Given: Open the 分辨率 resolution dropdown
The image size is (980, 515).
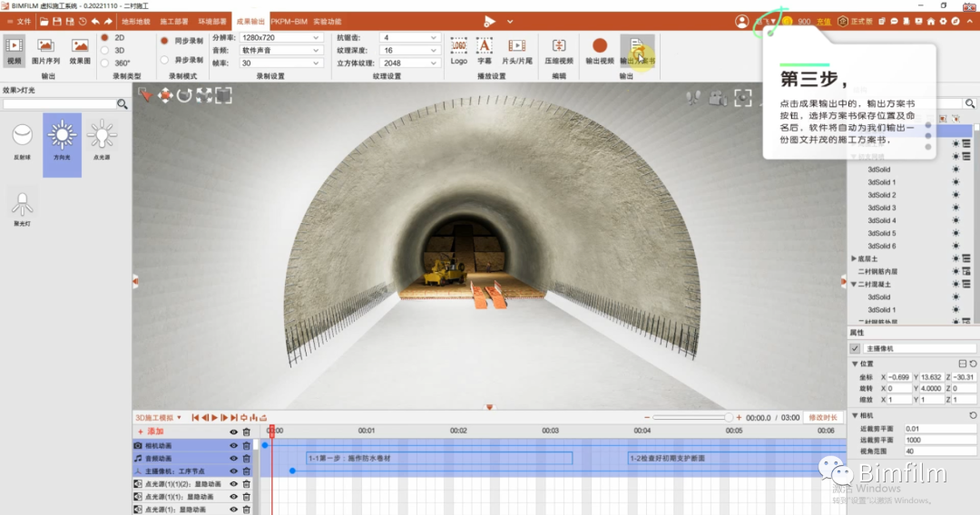Looking at the screenshot, I should coord(280,37).
